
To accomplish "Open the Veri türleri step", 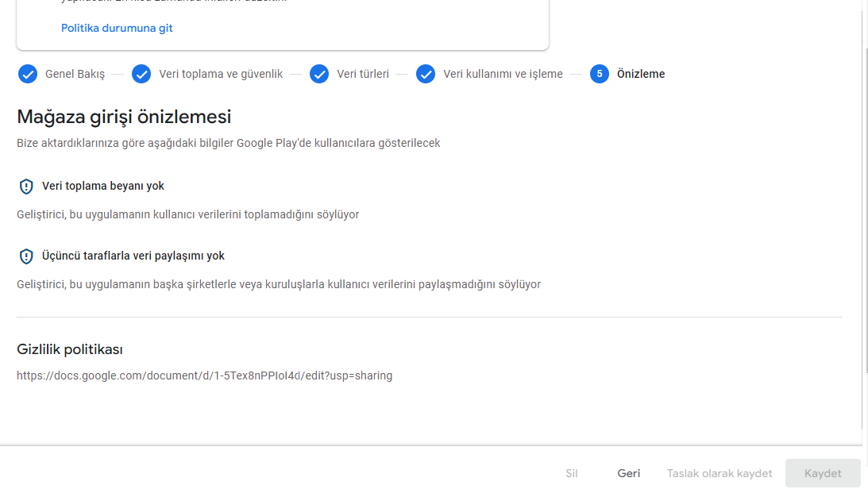I will point(363,74).
